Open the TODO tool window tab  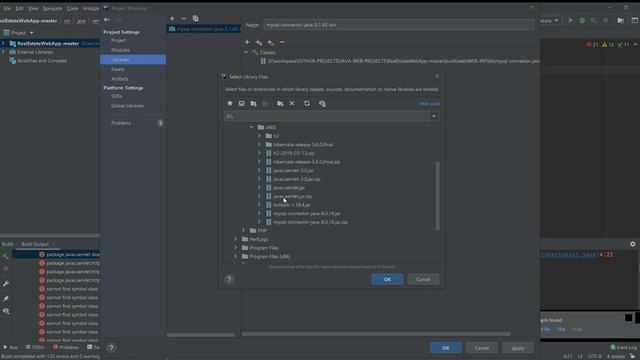click(35, 347)
